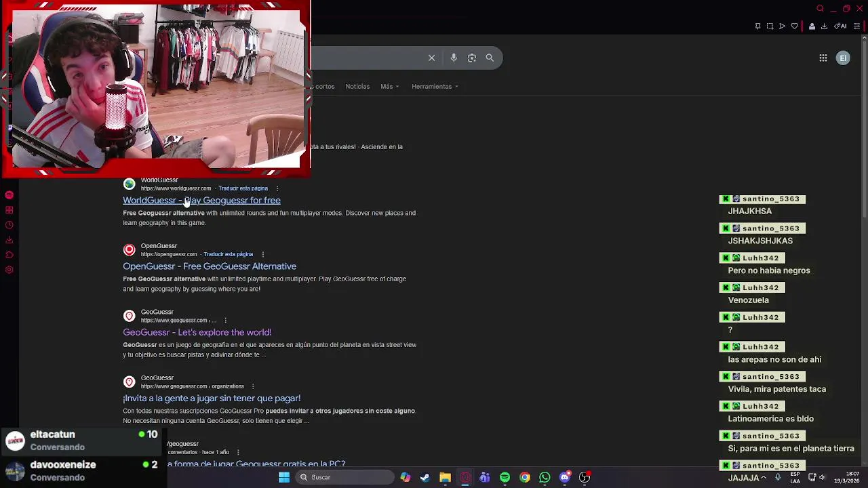The image size is (868, 488).
Task: Clear the Google search box
Action: (x=431, y=58)
